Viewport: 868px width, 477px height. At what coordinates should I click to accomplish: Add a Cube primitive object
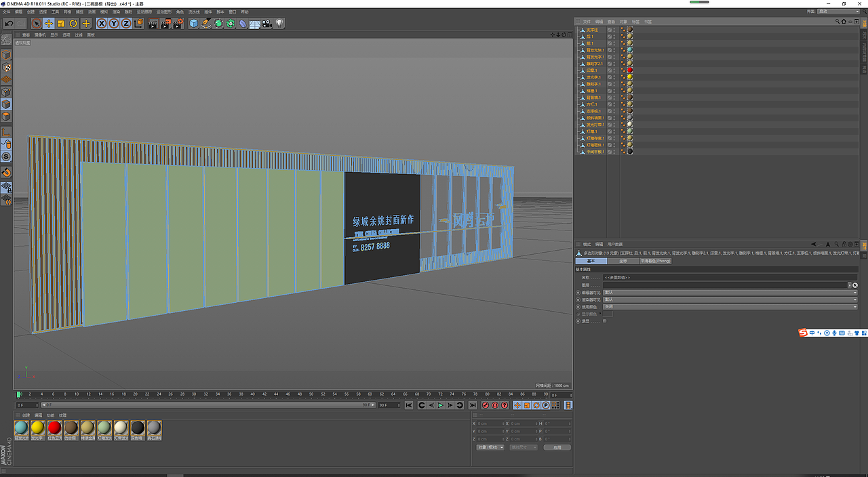pyautogui.click(x=194, y=24)
